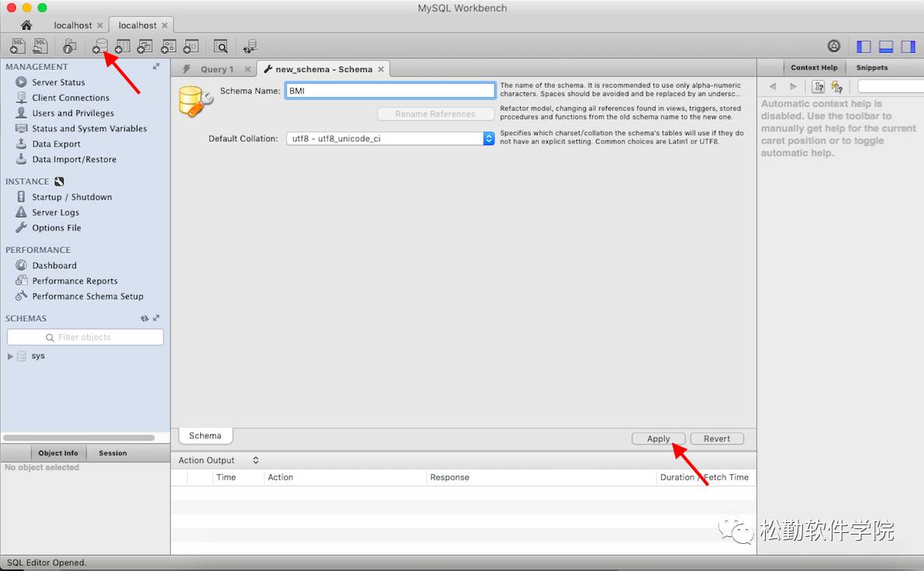Create a new table toolbar icon
The height and width of the screenshot is (571, 924).
(x=123, y=46)
